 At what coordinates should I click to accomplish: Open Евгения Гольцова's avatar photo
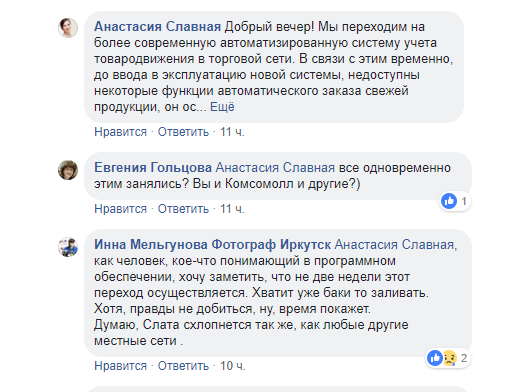pyautogui.click(x=68, y=170)
